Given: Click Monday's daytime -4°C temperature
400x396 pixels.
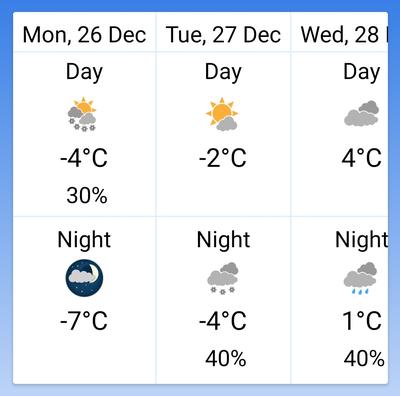Looking at the screenshot, I should point(84,158).
